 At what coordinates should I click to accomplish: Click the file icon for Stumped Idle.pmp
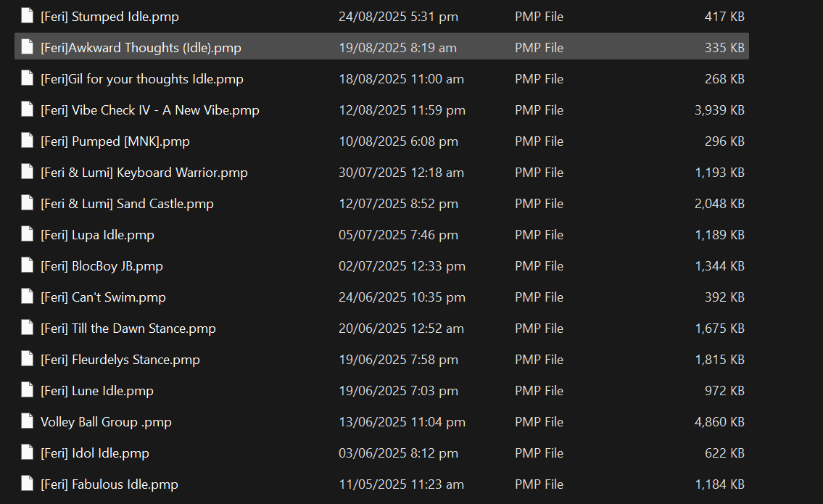pos(28,16)
